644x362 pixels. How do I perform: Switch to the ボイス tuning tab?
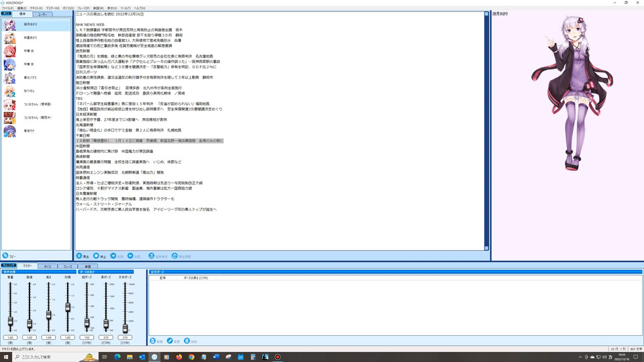(x=48, y=266)
